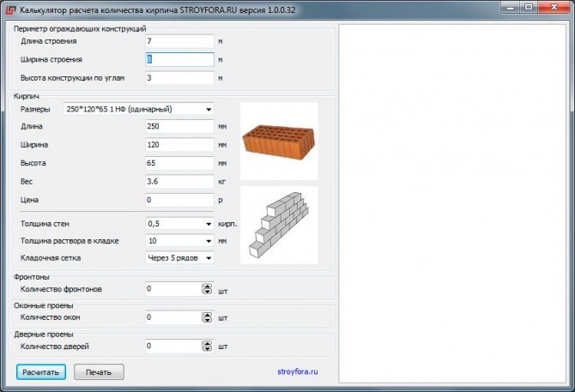Screen dimensions: 575x392
Task: Click the app icon in title bar
Action: click(9, 9)
